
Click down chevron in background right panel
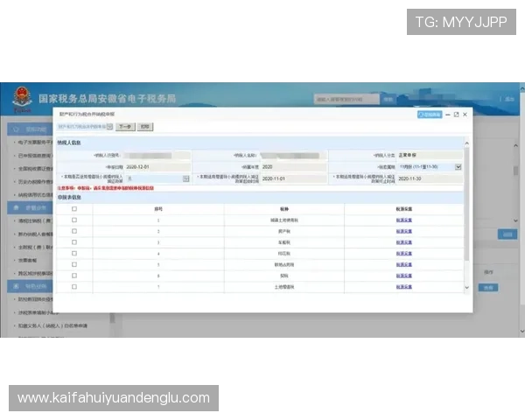(x=515, y=220)
